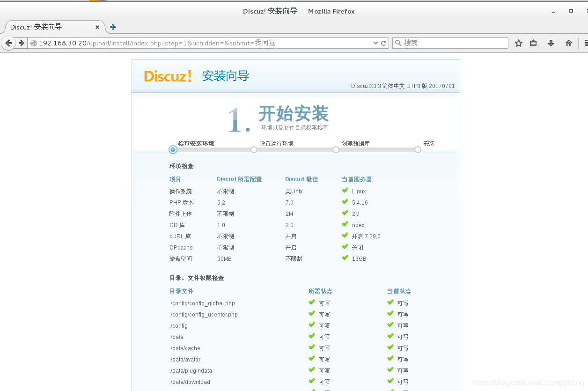Click the 创建数据库 step marker

click(x=336, y=150)
